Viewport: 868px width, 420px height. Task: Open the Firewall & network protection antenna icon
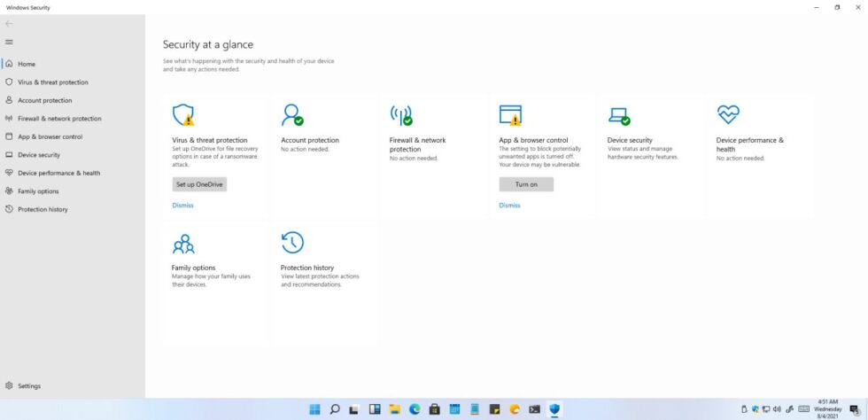point(401,114)
